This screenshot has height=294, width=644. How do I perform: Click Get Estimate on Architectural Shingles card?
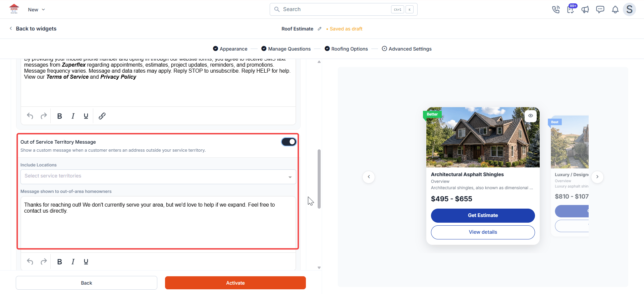click(483, 216)
